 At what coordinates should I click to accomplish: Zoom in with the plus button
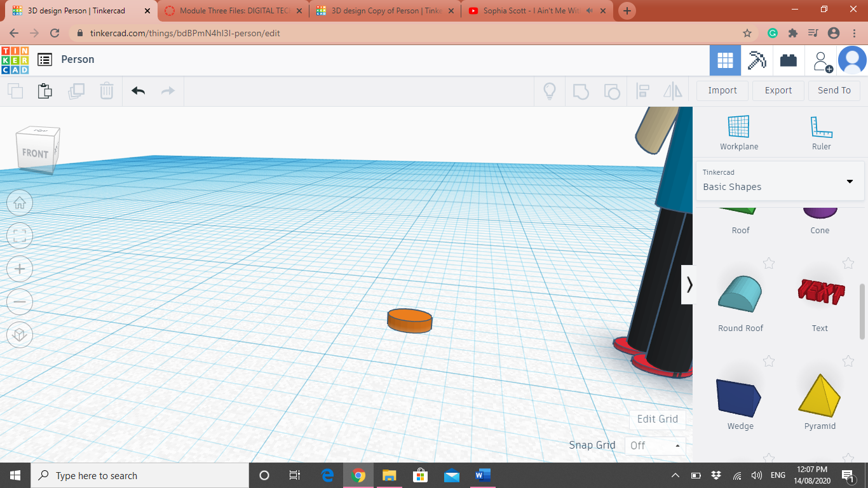point(20,269)
